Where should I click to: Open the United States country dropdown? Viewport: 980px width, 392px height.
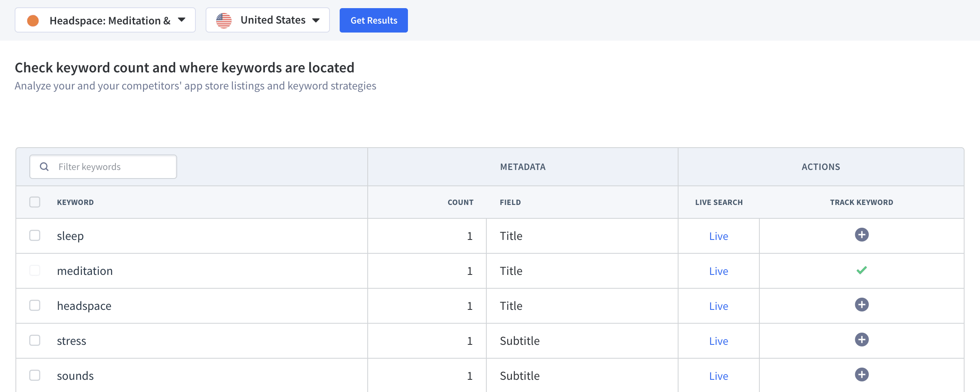pyautogui.click(x=268, y=20)
